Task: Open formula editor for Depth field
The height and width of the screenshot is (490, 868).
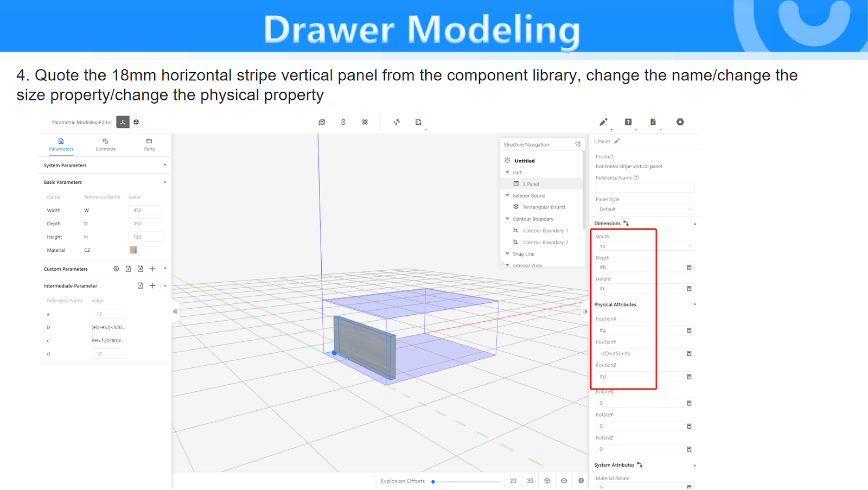Action: pyautogui.click(x=690, y=268)
